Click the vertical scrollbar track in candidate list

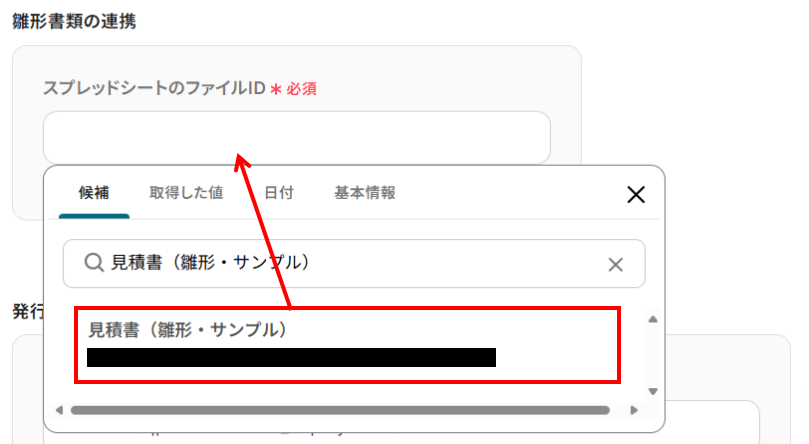(x=653, y=355)
